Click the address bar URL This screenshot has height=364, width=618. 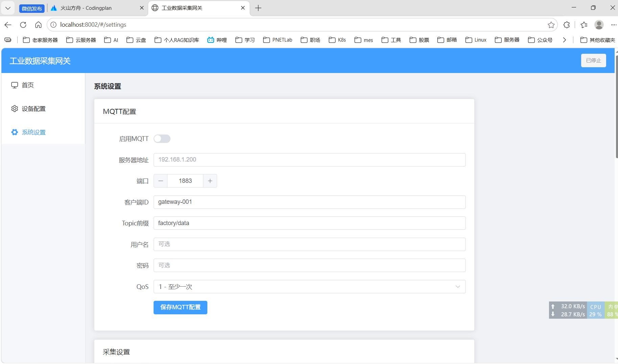point(93,25)
